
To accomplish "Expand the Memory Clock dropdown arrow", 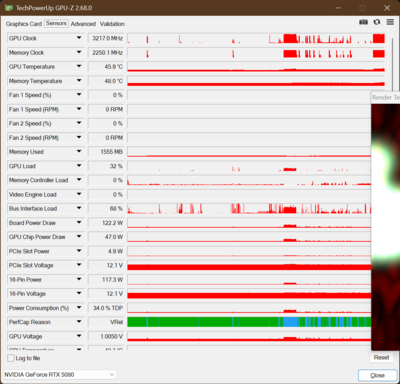I will click(79, 52).
